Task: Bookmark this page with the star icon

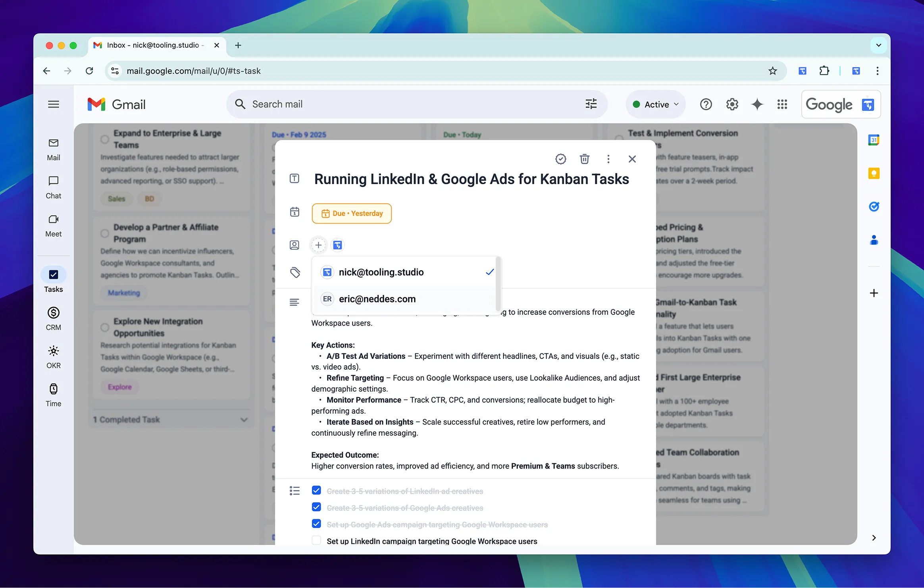Action: pyautogui.click(x=772, y=71)
